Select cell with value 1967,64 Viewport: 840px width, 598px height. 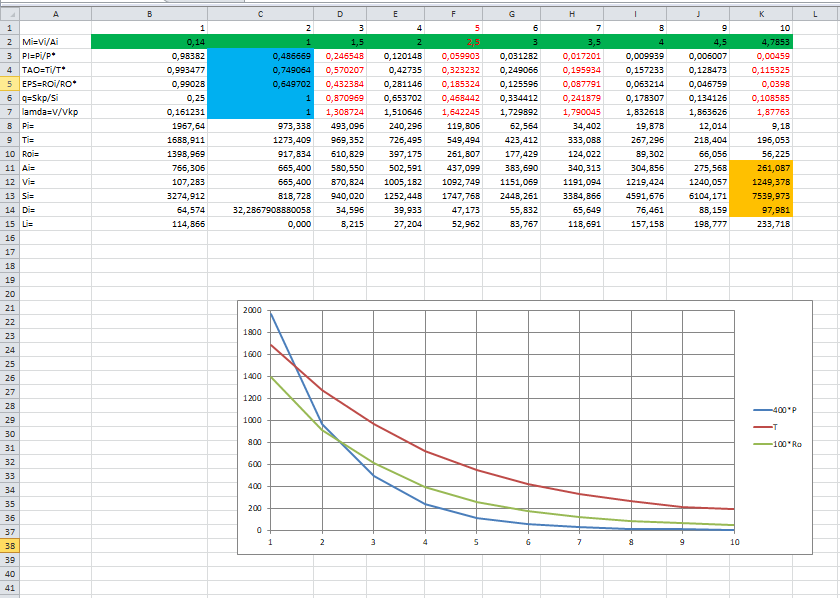click(149, 127)
